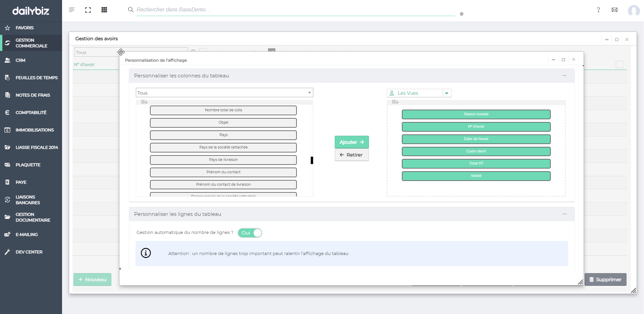Collapse the Personnaliser les lignes section
Image resolution: width=644 pixels, height=314 pixels.
565,214
